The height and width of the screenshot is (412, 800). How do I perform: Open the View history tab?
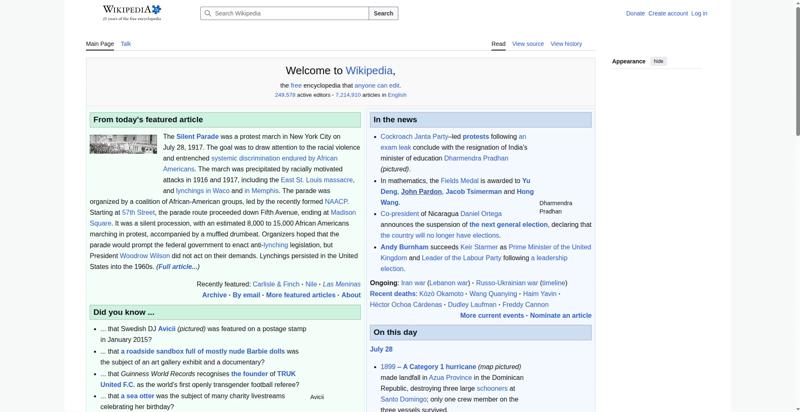click(566, 44)
